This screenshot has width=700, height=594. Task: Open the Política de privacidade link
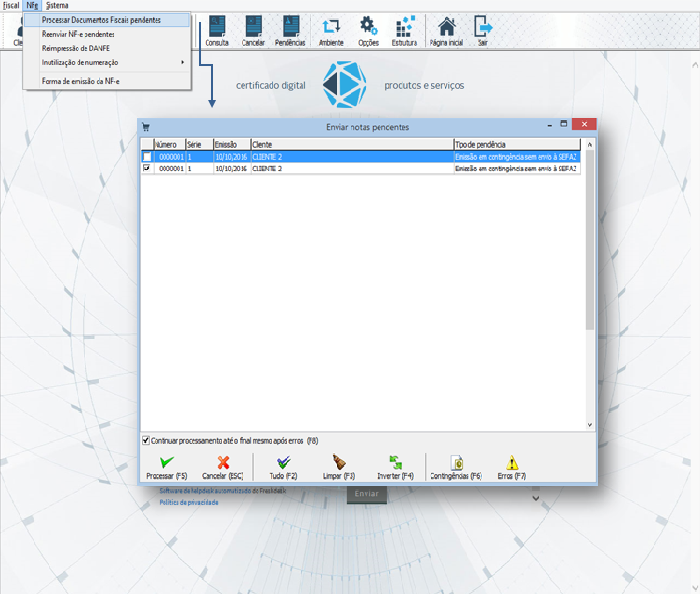(188, 502)
